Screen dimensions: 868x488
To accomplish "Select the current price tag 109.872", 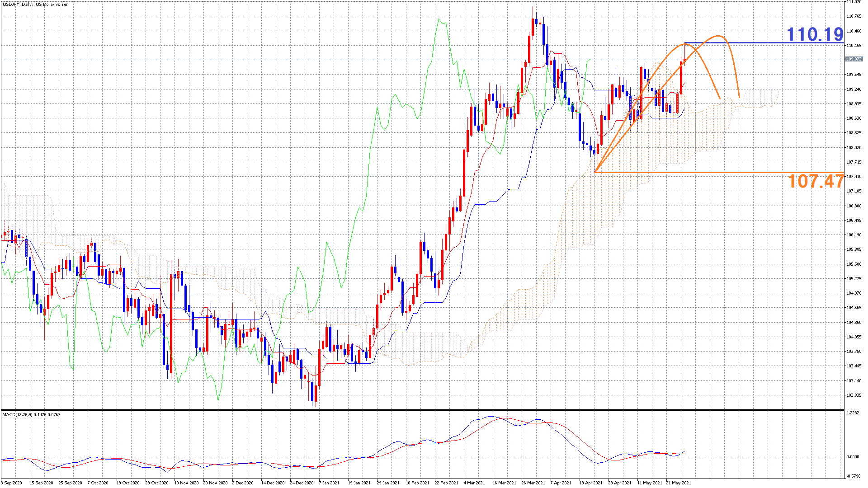I will [x=854, y=59].
